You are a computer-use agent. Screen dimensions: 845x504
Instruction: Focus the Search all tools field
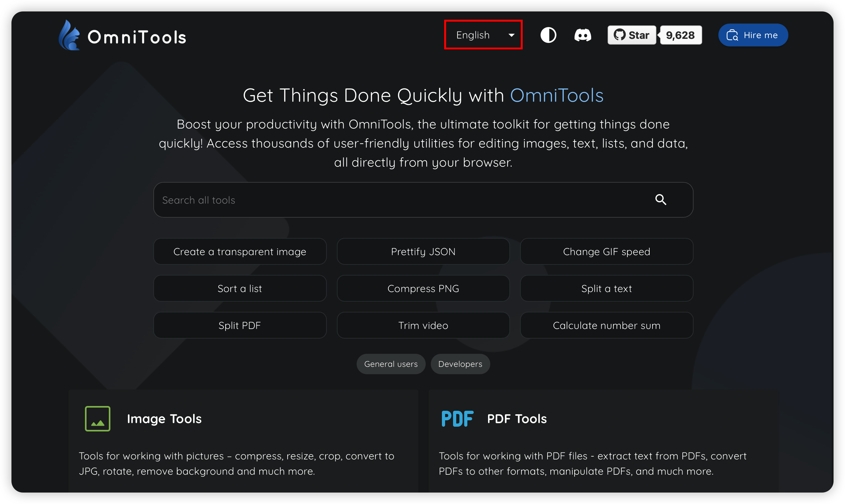point(423,200)
